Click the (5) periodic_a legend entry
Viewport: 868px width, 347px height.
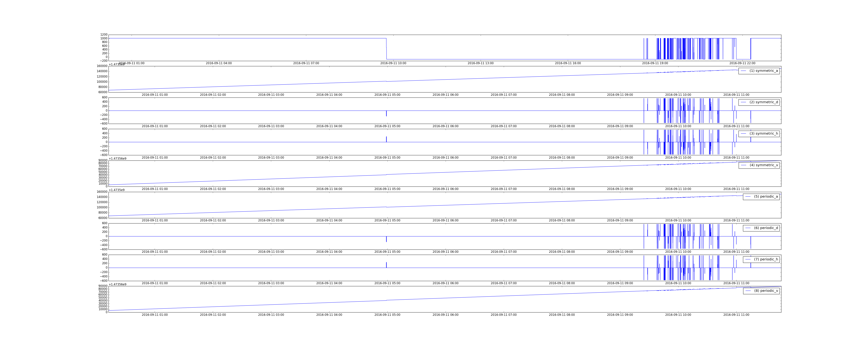coord(761,196)
